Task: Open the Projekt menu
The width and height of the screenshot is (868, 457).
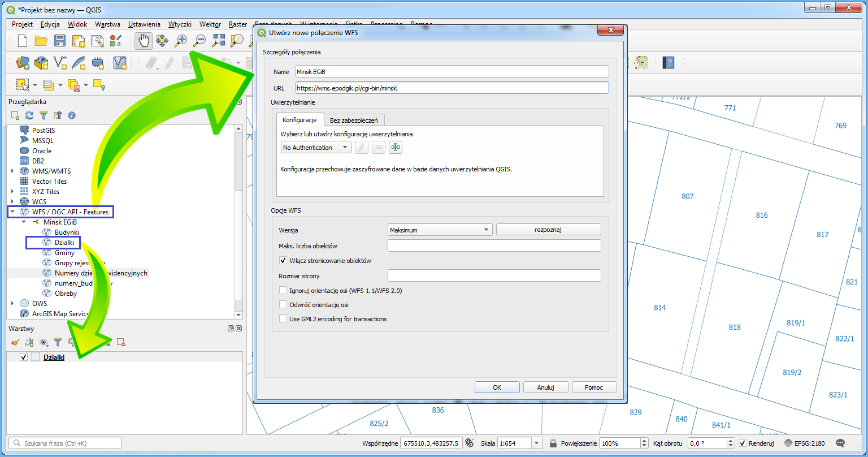Action: [22, 24]
